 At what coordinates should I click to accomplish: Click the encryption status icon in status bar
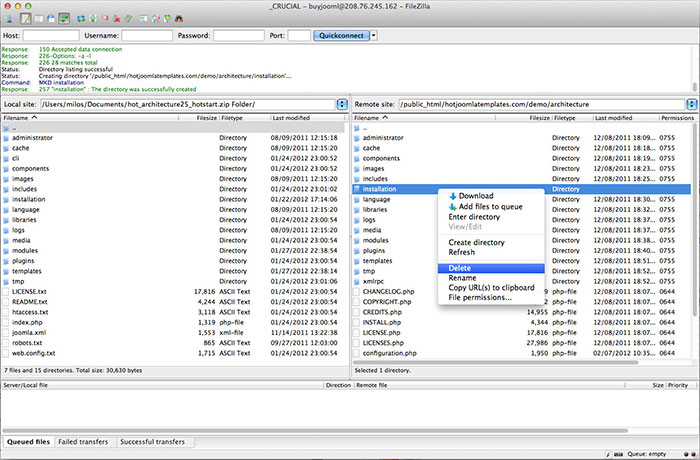click(608, 454)
